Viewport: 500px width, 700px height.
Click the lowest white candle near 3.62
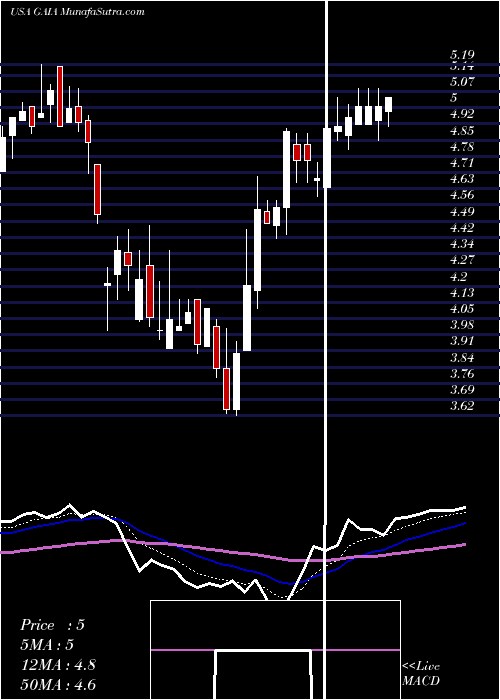tap(236, 381)
